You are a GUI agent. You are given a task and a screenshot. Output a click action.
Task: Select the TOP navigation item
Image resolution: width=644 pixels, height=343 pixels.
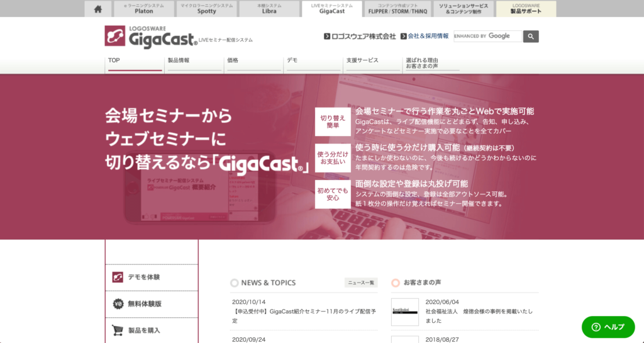(135, 64)
